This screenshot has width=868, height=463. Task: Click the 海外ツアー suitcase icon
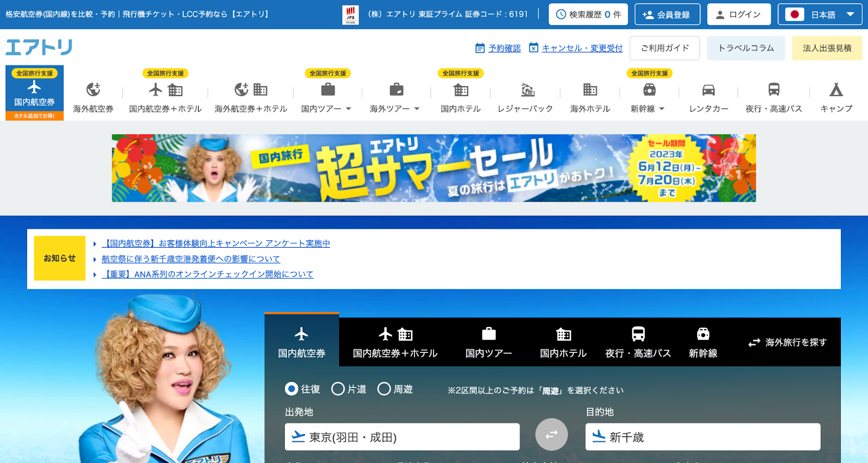[x=397, y=89]
